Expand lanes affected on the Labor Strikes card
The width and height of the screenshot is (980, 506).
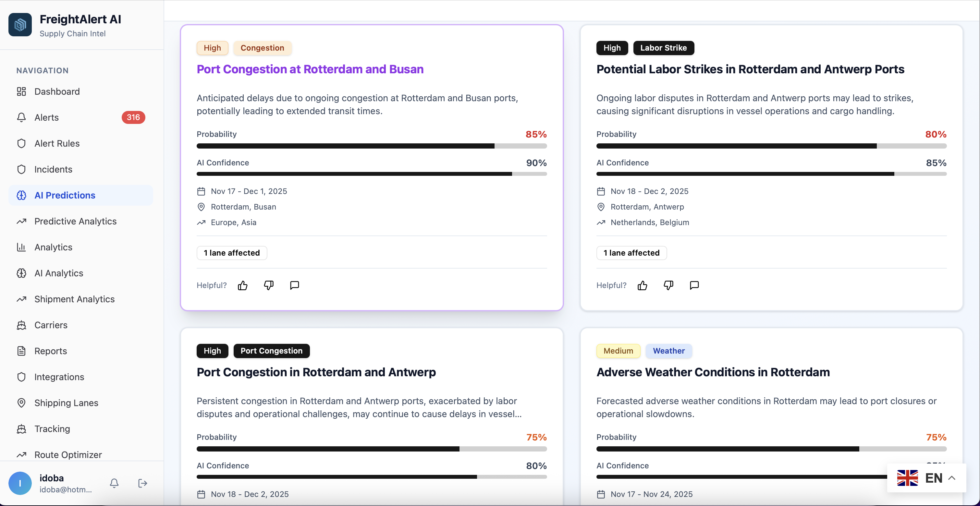(x=631, y=252)
